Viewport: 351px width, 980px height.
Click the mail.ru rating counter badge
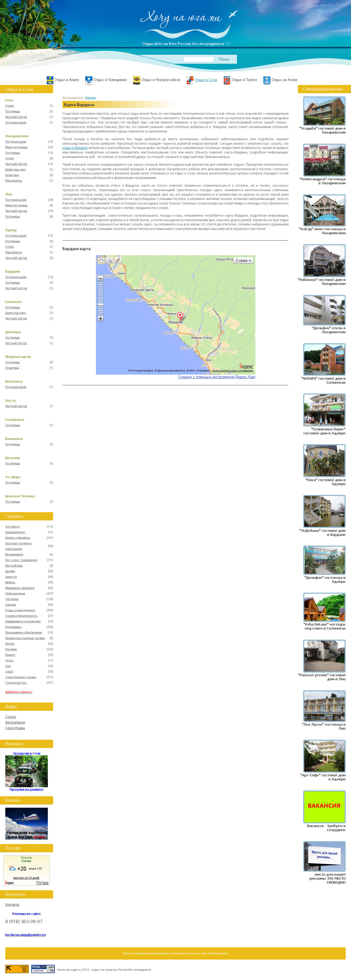point(43,969)
